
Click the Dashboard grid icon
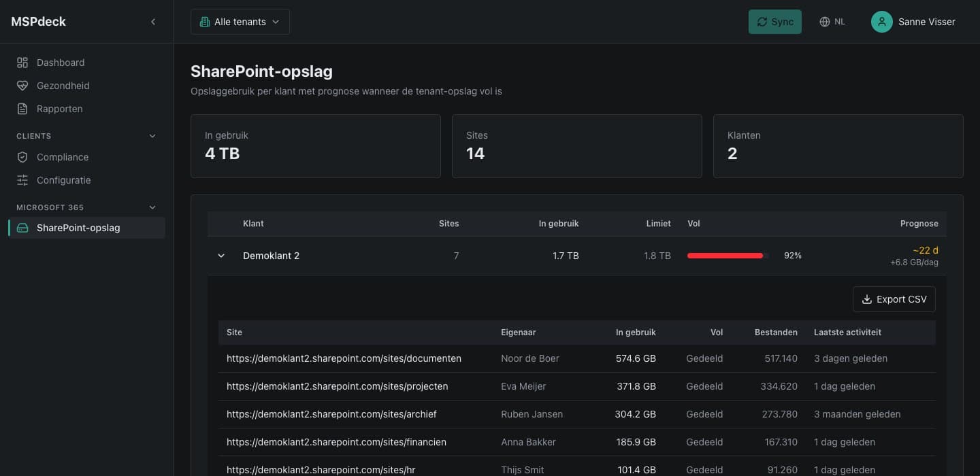[22, 63]
